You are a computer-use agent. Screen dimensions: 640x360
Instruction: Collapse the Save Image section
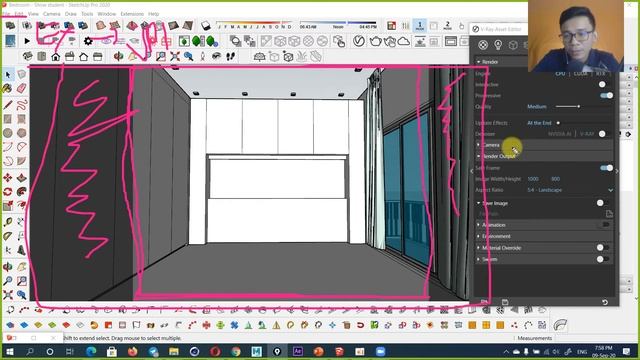[478, 203]
